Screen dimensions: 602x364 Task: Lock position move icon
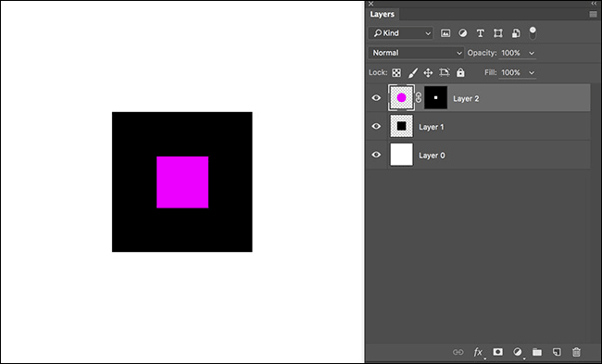pyautogui.click(x=428, y=72)
